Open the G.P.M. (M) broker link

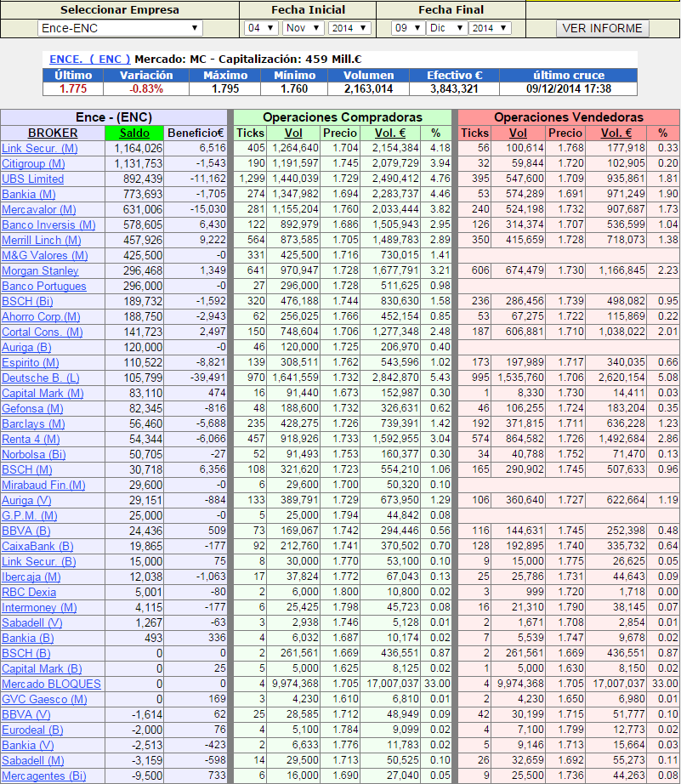pos(30,516)
